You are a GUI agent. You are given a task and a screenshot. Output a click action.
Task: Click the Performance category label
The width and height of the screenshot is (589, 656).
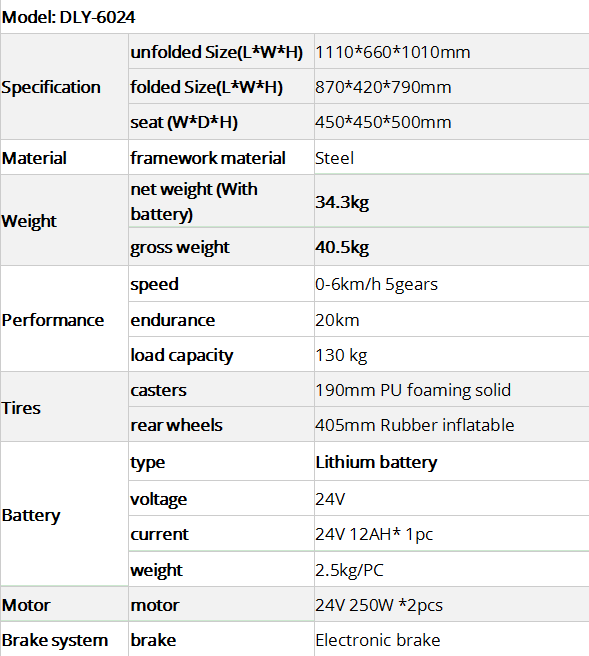tap(53, 320)
